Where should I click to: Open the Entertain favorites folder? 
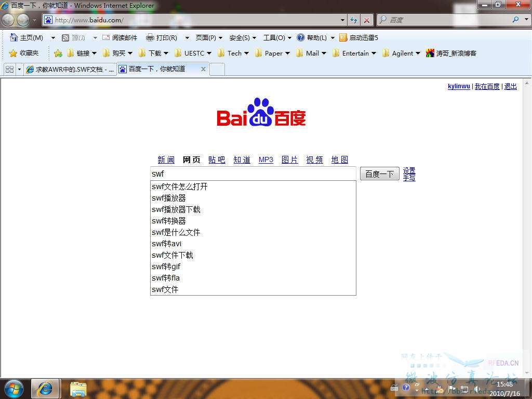354,54
